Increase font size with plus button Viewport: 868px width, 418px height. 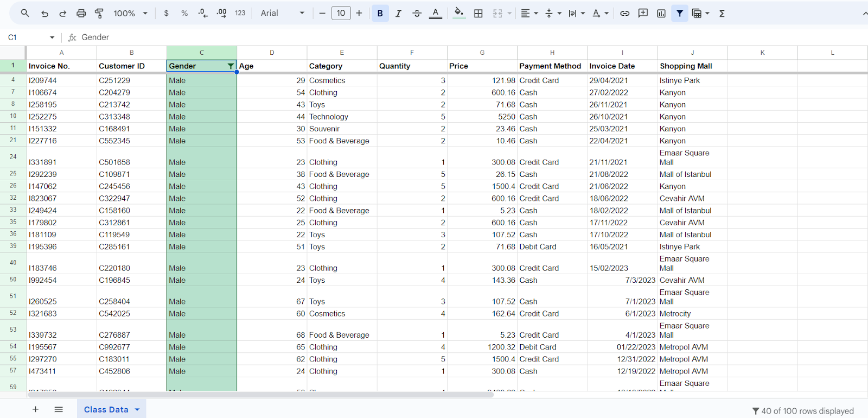359,13
